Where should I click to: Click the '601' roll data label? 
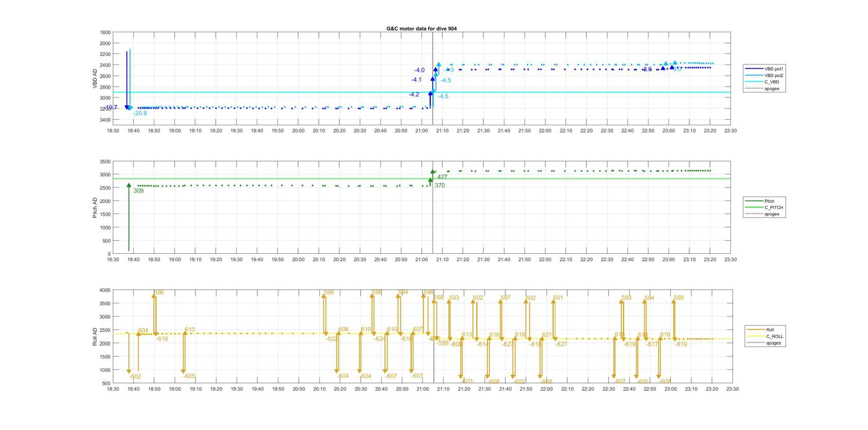pos(558,298)
